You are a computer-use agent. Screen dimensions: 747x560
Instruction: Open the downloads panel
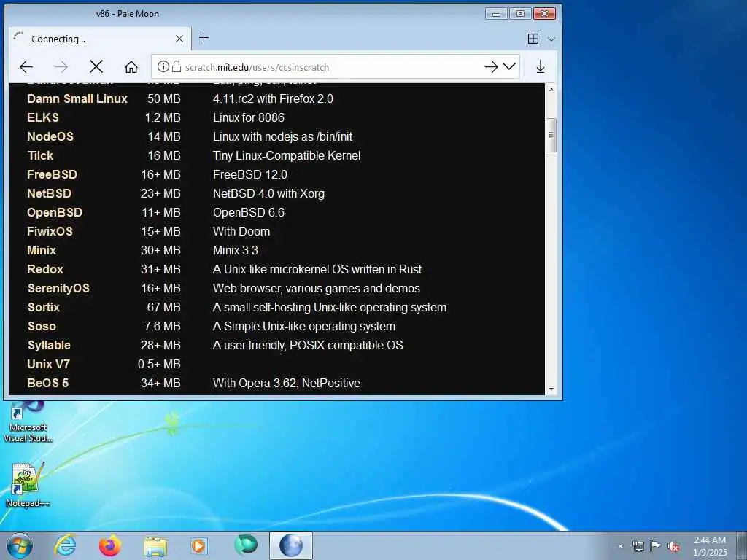541,67
